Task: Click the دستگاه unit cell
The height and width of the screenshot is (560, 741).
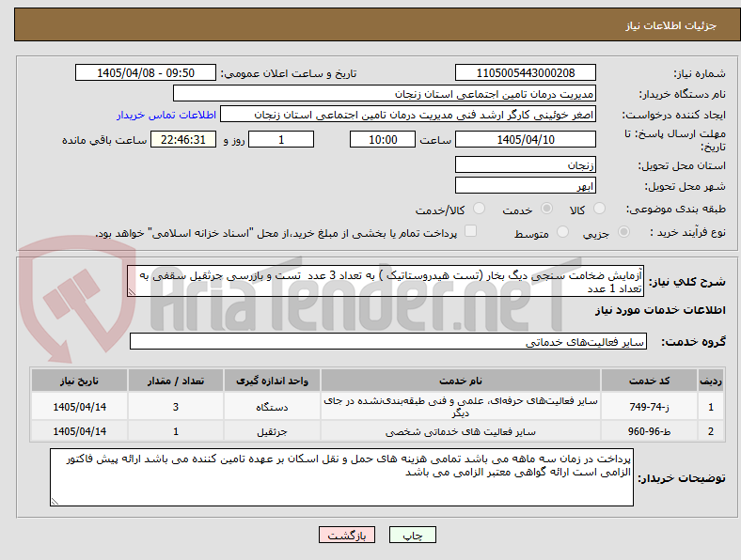Action: pos(272,407)
